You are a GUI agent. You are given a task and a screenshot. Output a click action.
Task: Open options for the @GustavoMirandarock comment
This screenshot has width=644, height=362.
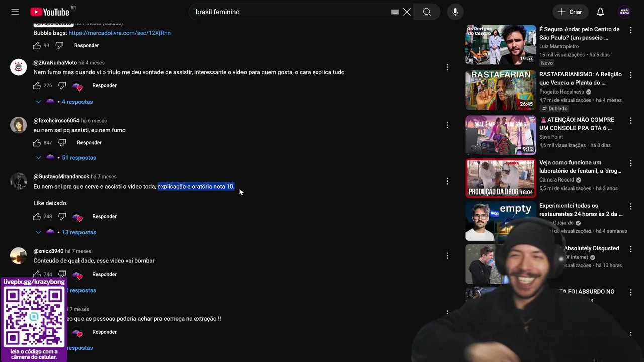tap(447, 182)
